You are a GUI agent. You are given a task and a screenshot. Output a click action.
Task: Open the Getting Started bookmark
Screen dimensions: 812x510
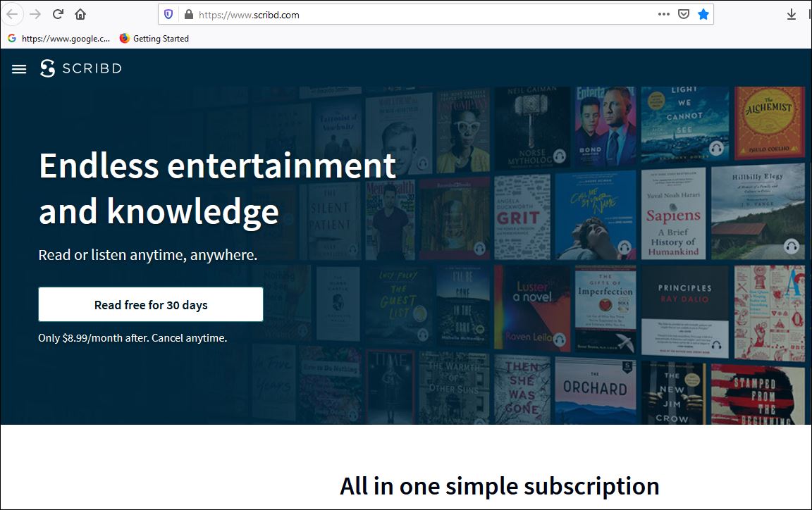[x=154, y=39]
